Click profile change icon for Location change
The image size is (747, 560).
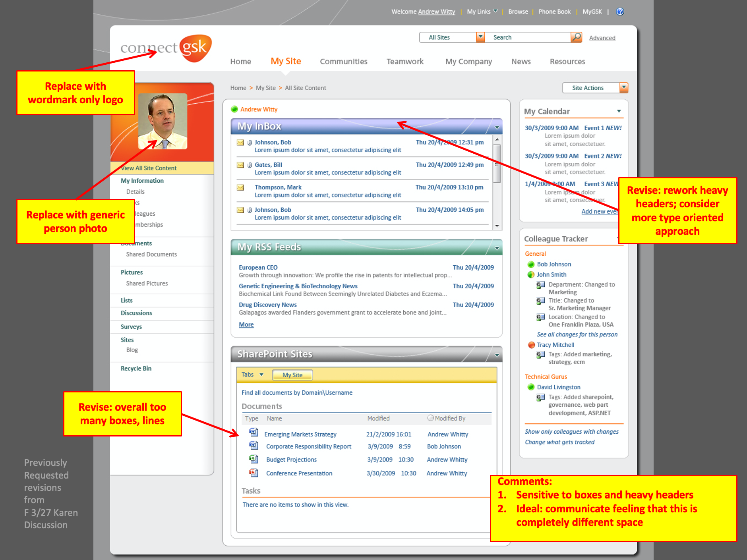click(x=541, y=317)
